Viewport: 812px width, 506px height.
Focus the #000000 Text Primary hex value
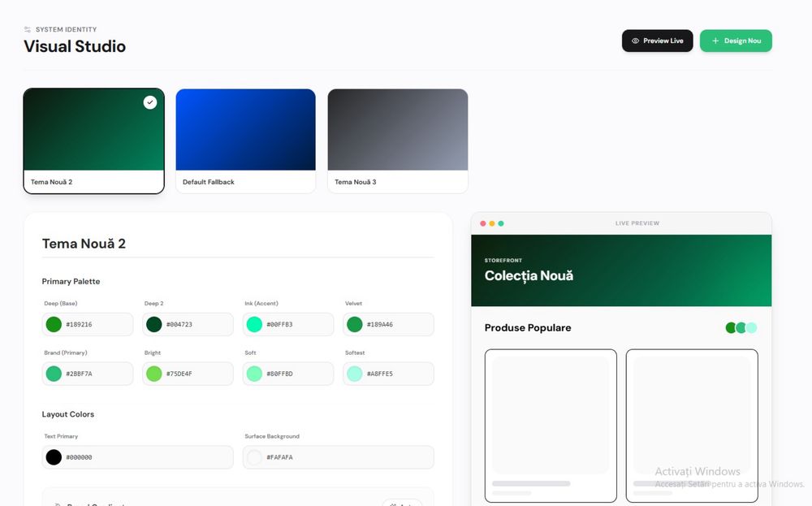(x=79, y=457)
